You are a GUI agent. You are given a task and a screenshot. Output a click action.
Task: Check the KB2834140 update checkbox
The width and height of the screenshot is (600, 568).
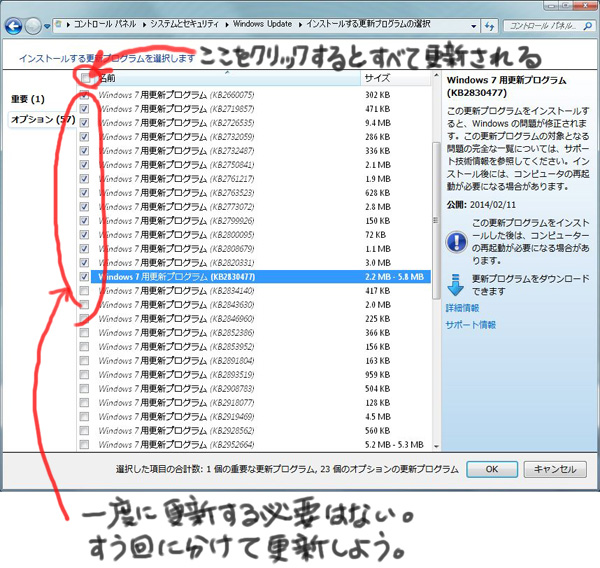pyautogui.click(x=84, y=291)
